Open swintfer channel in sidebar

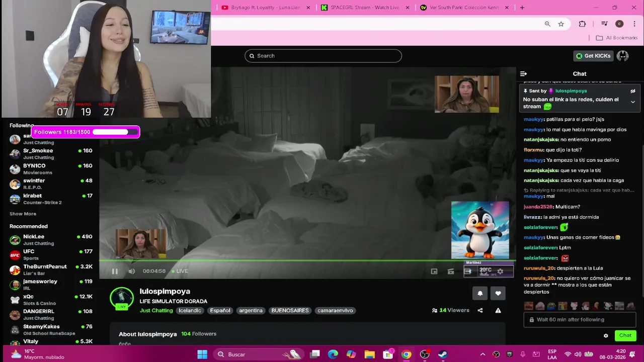point(50,184)
